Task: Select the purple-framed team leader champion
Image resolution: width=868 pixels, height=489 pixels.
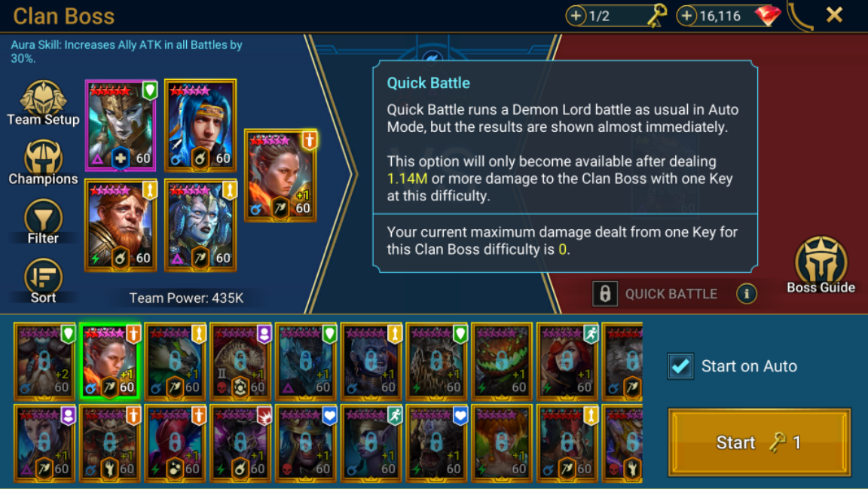Action: tap(120, 125)
